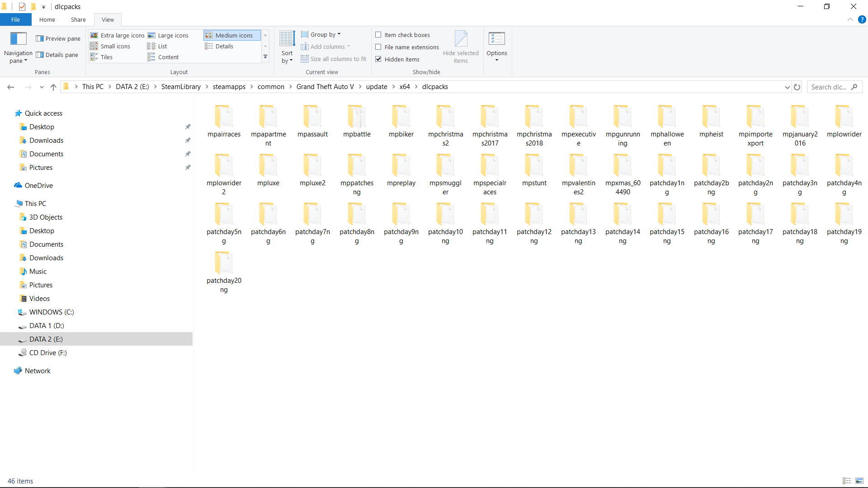Click the Navigation pane icon
Image resolution: width=868 pixels, height=488 pixels.
point(18,39)
